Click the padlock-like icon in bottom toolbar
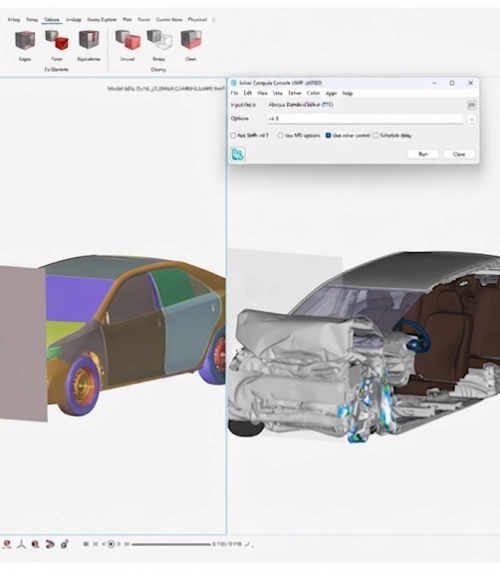Image resolution: width=500 pixels, height=570 pixels. tap(64, 544)
